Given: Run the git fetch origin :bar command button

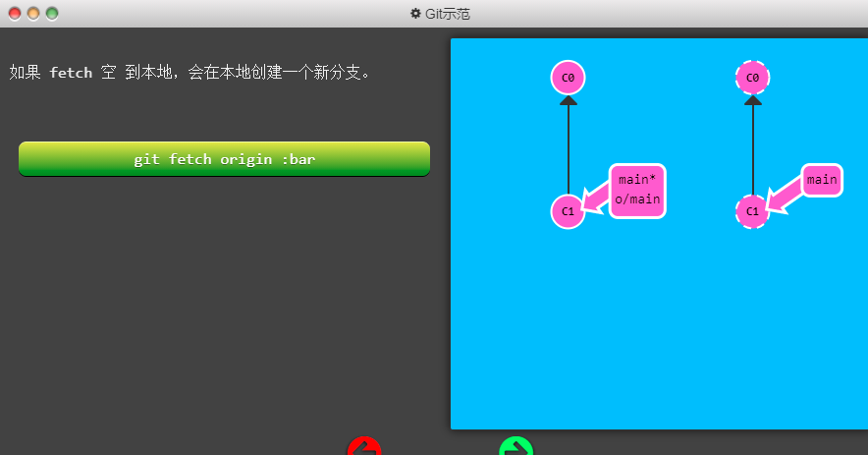Looking at the screenshot, I should tap(224, 159).
